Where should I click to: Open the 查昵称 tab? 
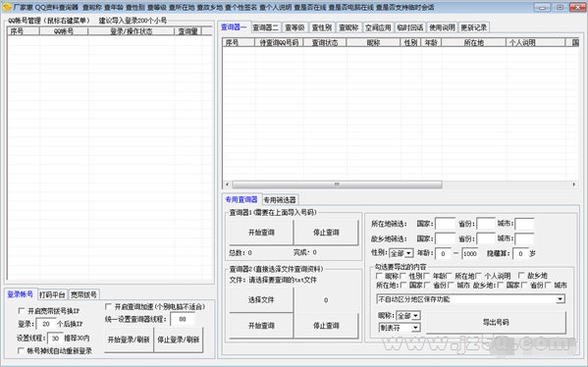pyautogui.click(x=348, y=27)
